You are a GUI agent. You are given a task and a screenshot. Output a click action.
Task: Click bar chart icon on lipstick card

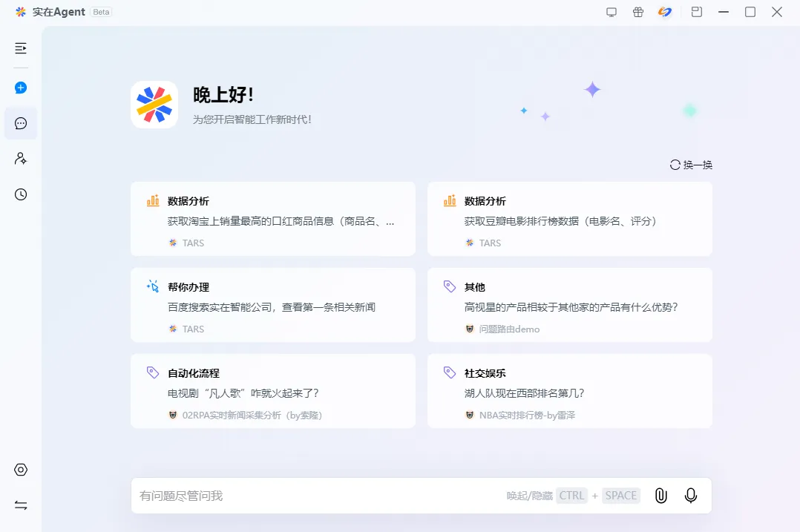pos(153,200)
